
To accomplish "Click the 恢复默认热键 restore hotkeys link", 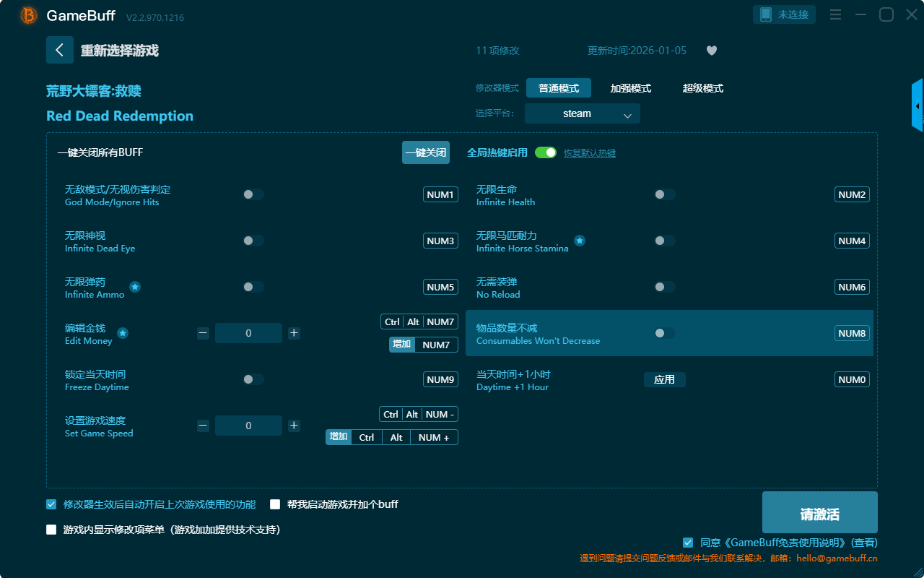I will (589, 153).
